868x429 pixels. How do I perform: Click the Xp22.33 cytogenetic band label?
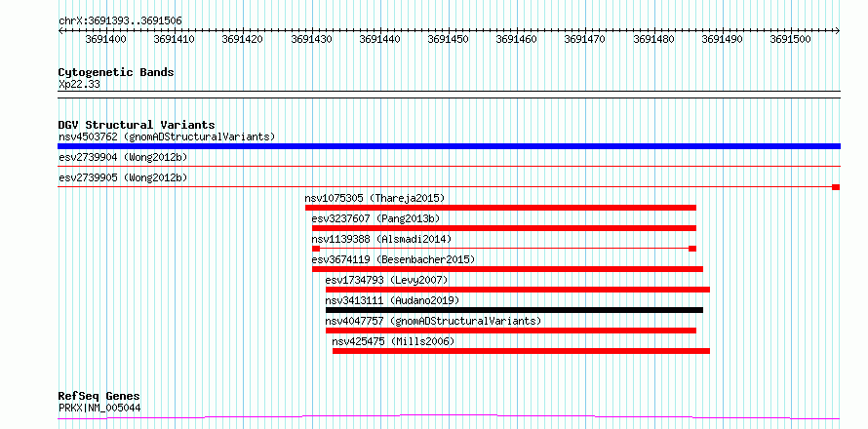tap(79, 85)
